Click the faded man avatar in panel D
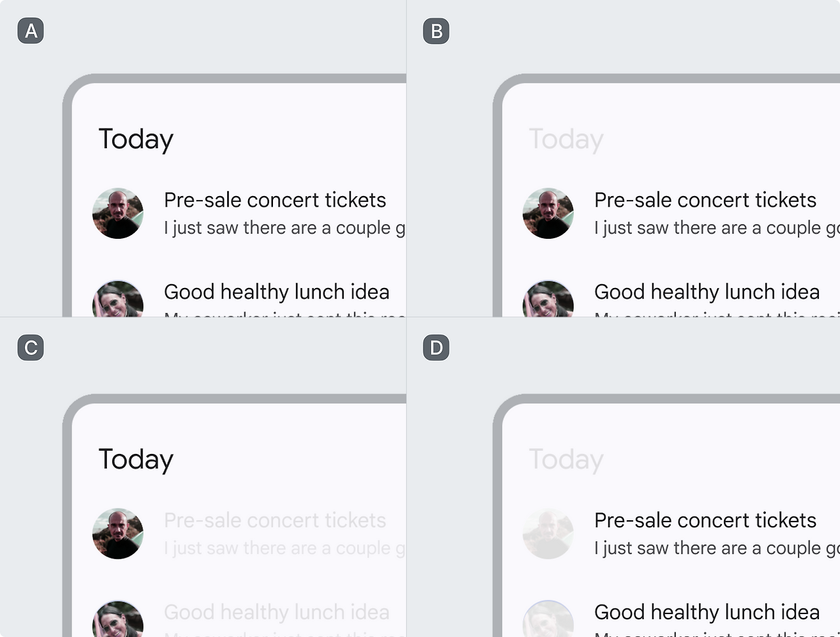The width and height of the screenshot is (840, 637). [548, 533]
